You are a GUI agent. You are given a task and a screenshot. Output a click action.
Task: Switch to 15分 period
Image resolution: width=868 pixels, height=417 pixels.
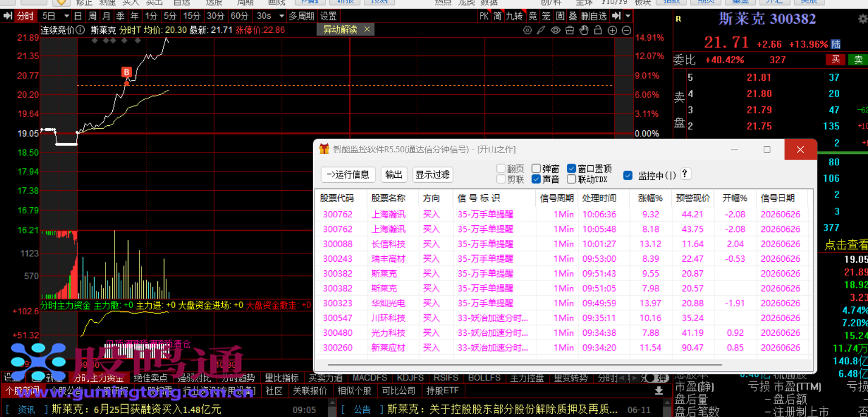pyautogui.click(x=192, y=16)
